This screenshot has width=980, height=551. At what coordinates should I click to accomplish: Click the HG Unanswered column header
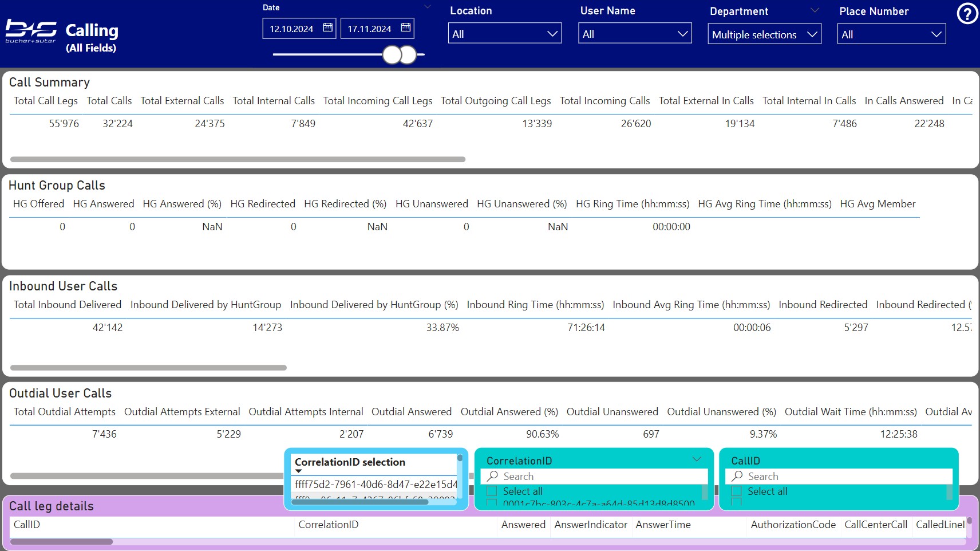pyautogui.click(x=432, y=204)
